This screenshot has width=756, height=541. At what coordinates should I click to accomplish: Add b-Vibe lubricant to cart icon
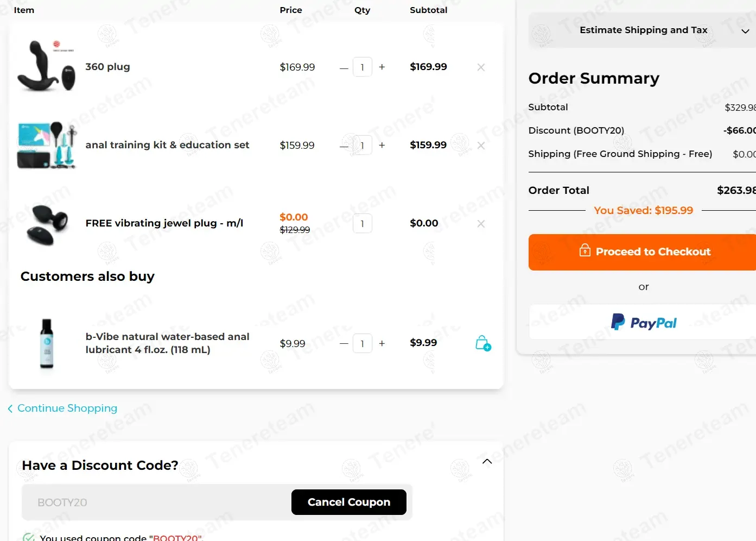click(x=483, y=343)
